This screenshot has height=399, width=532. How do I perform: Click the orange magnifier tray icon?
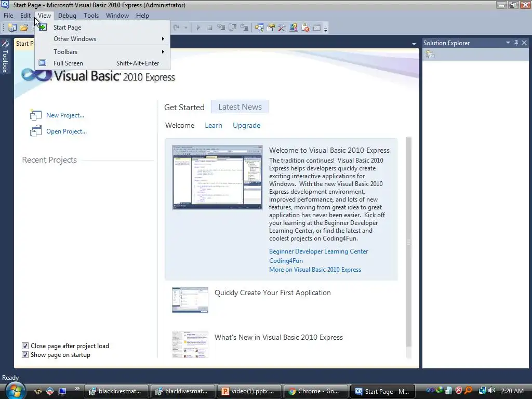point(469,391)
